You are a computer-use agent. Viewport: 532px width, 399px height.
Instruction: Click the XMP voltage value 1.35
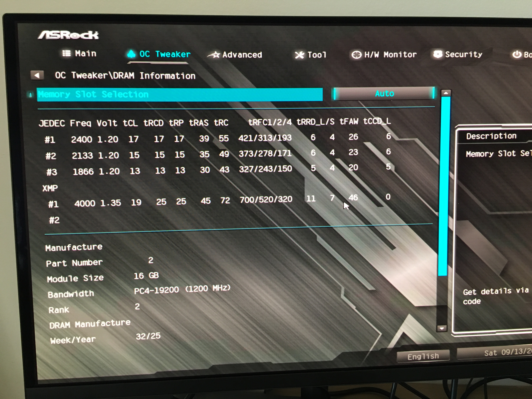111,203
